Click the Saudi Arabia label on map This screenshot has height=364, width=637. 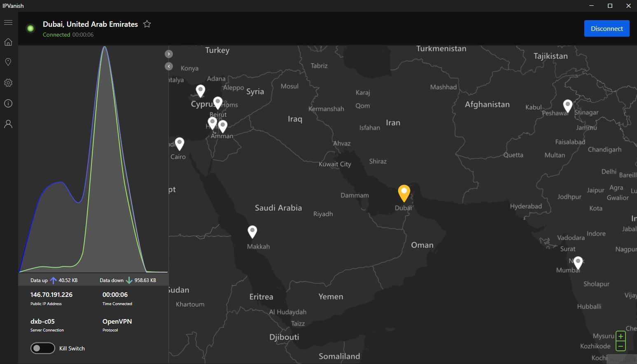(x=278, y=208)
